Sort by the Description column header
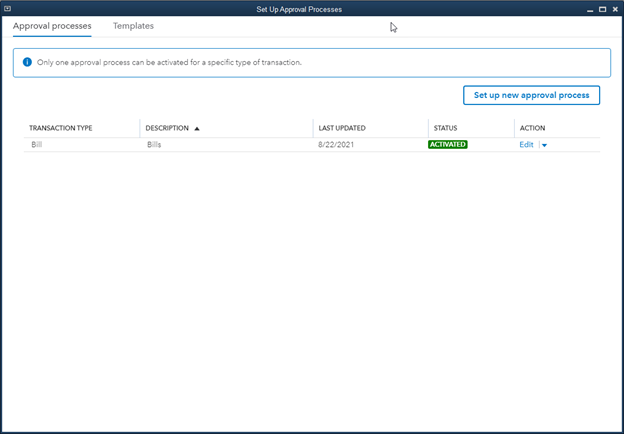Viewport: 624px width, 434px height. coord(167,129)
